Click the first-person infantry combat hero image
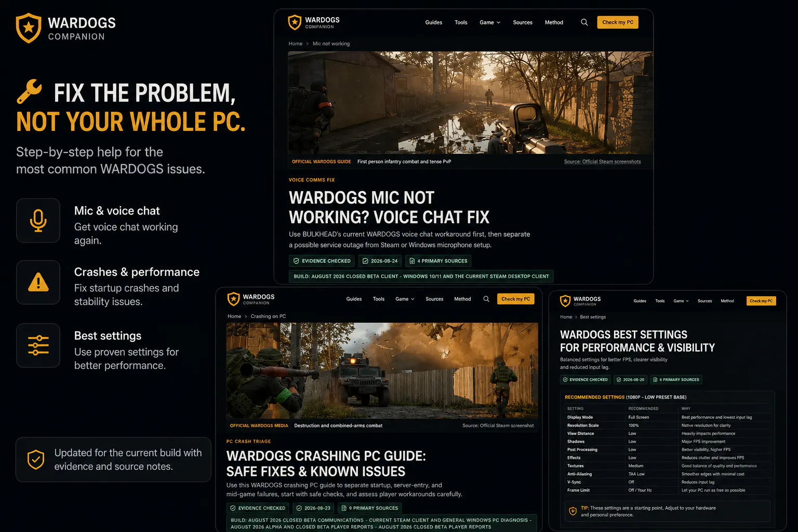Screen dimensions: 798x532 (x=471, y=102)
